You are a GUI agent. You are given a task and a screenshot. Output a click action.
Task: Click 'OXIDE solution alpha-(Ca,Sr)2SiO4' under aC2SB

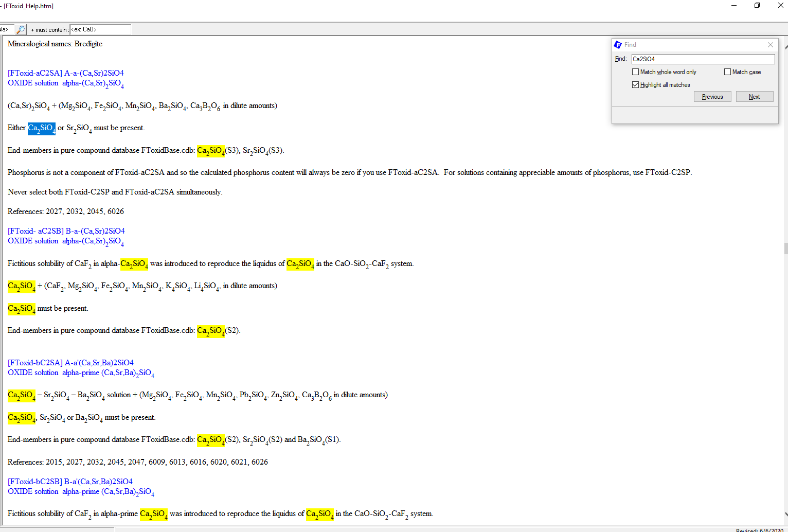pyautogui.click(x=66, y=241)
